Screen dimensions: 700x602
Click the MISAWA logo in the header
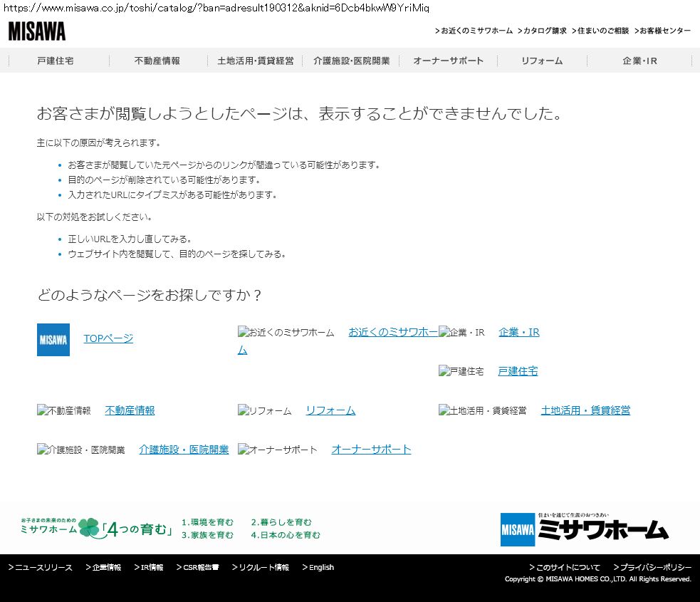tap(37, 31)
